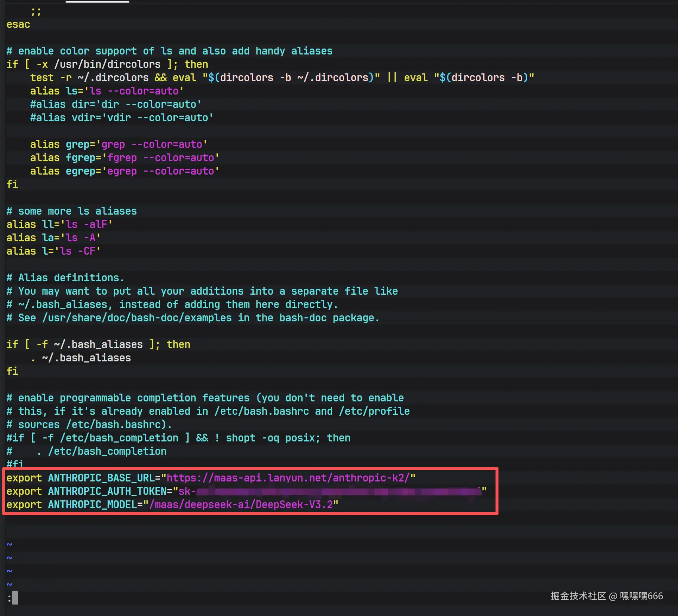
Task: Click the alias egrep line
Action: tap(125, 171)
